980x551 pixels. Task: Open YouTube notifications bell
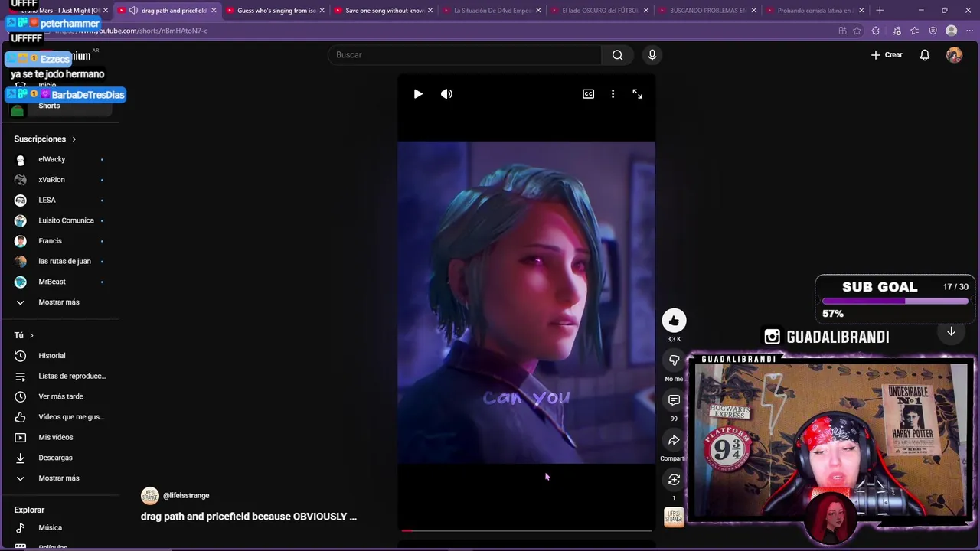coord(925,55)
